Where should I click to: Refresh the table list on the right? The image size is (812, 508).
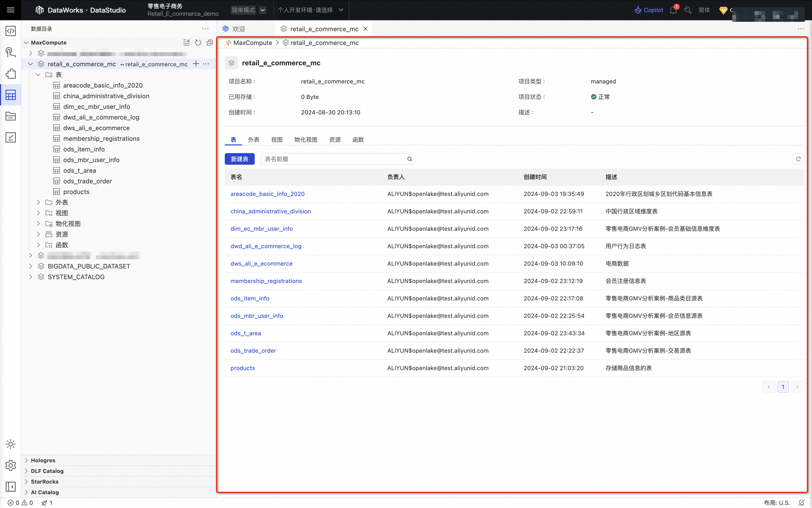point(798,159)
